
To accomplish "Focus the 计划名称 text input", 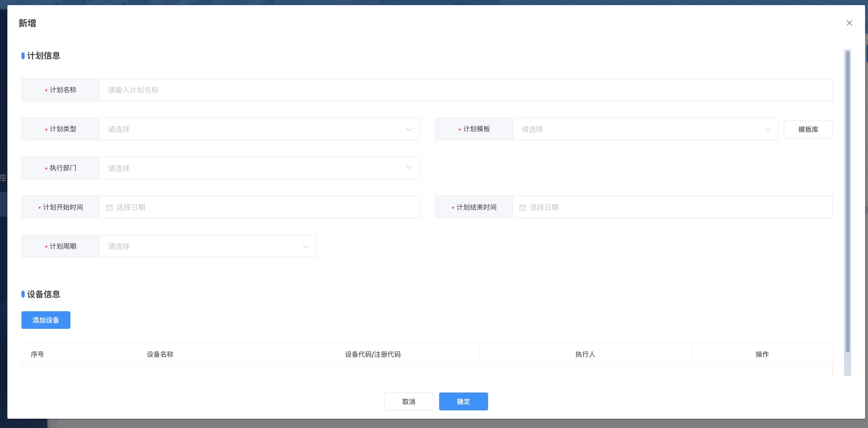I will (465, 90).
